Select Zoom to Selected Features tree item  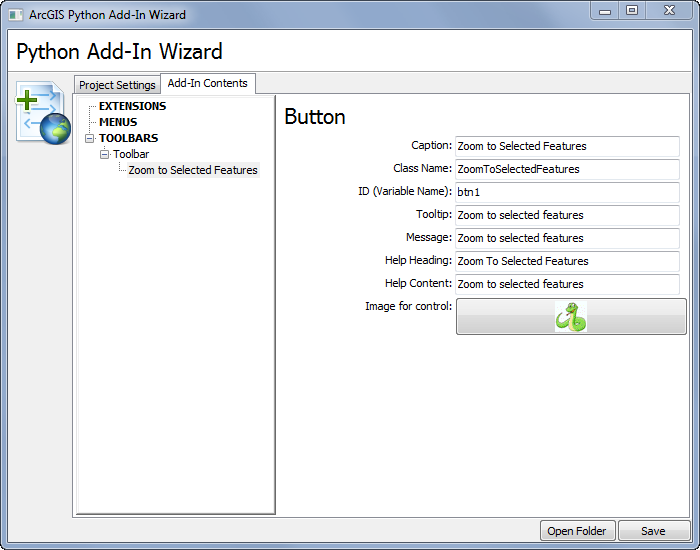pos(193,170)
